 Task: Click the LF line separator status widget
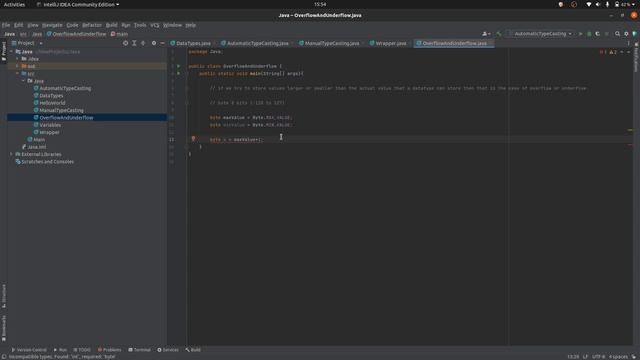click(x=585, y=357)
